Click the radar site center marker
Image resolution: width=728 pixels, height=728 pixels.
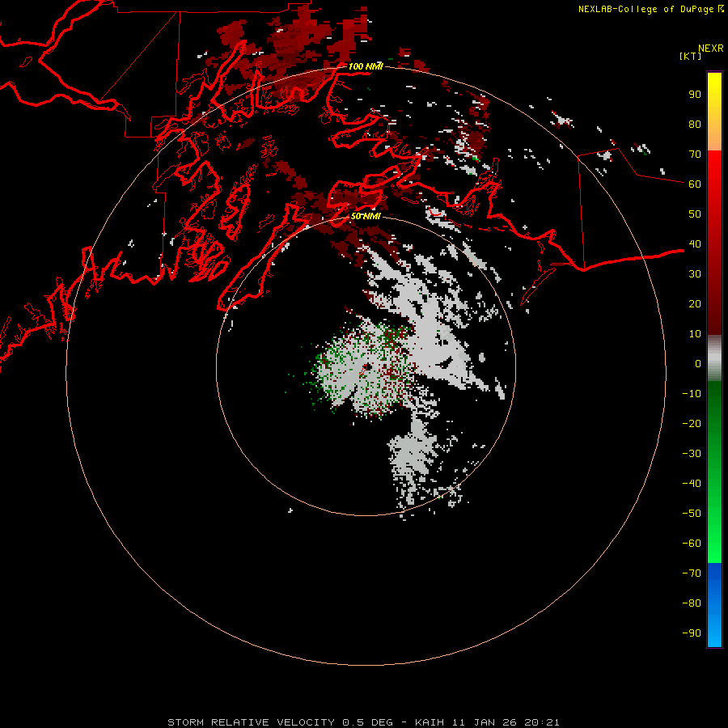366,368
